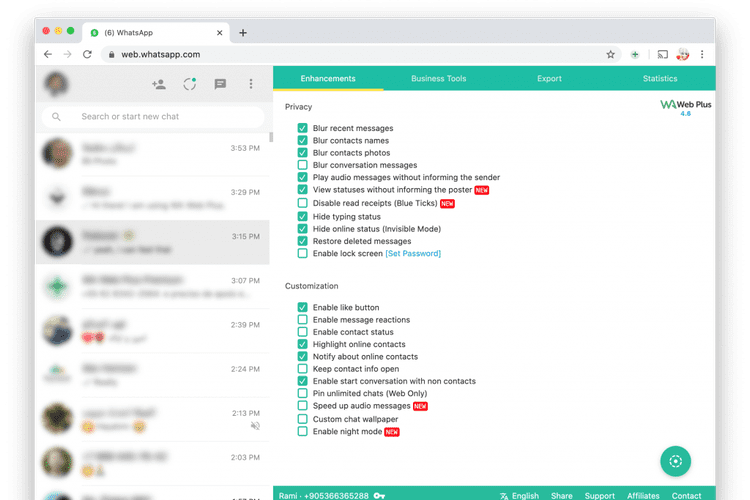Viewport: 750px width, 500px height.
Task: Open Chrome's three-dot browser menu
Action: pos(703,55)
